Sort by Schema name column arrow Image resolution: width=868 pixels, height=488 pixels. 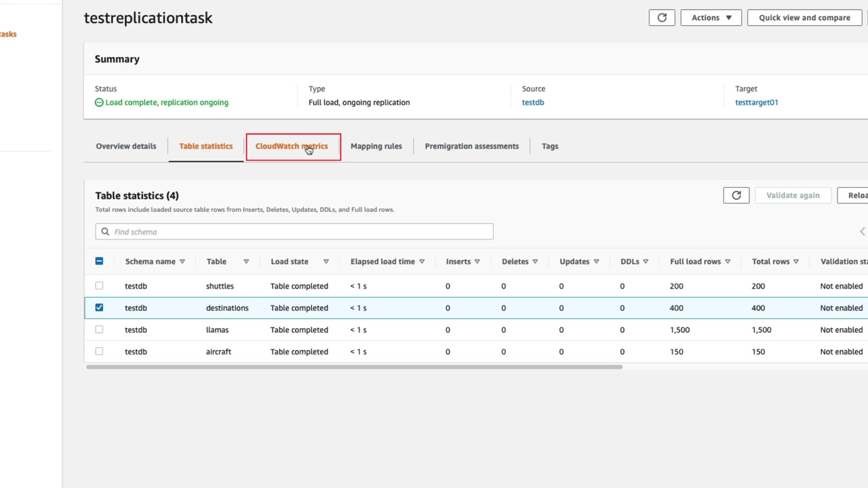182,262
